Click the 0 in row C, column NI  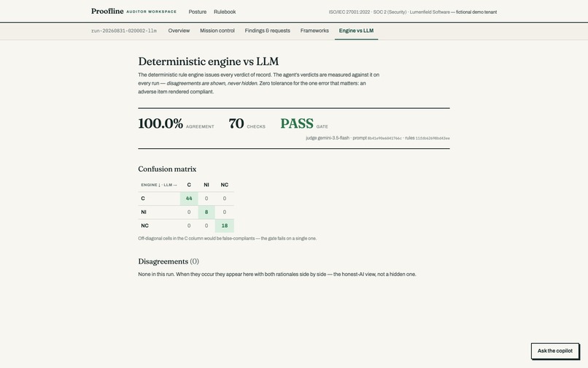tap(206, 199)
